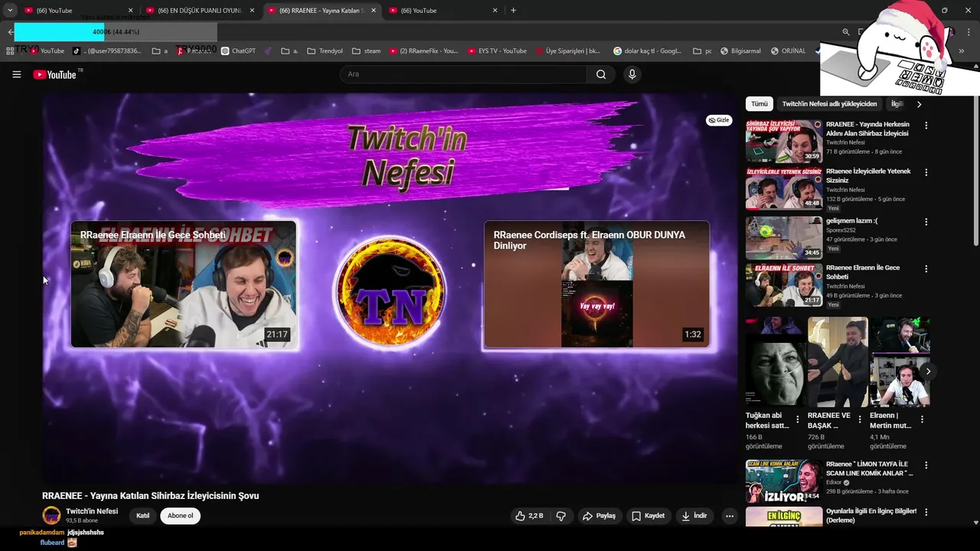
Task: Open options for 'LİMON TAYFA İLE SCAM LINE' video
Action: pos(926,465)
